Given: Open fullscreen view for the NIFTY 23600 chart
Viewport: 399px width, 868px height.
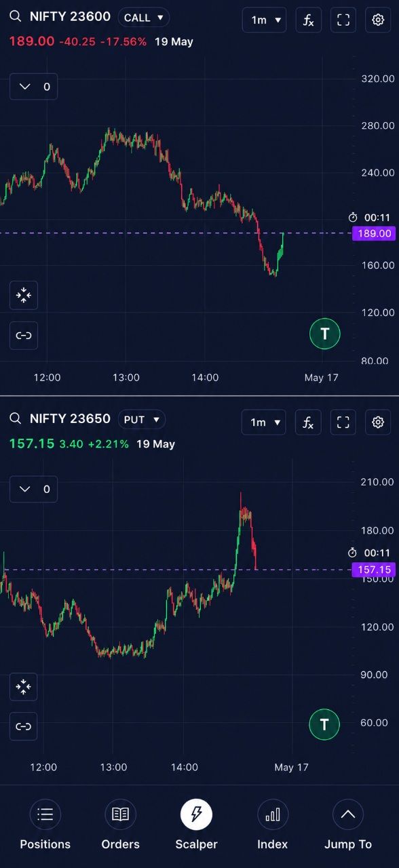Looking at the screenshot, I should tap(343, 20).
